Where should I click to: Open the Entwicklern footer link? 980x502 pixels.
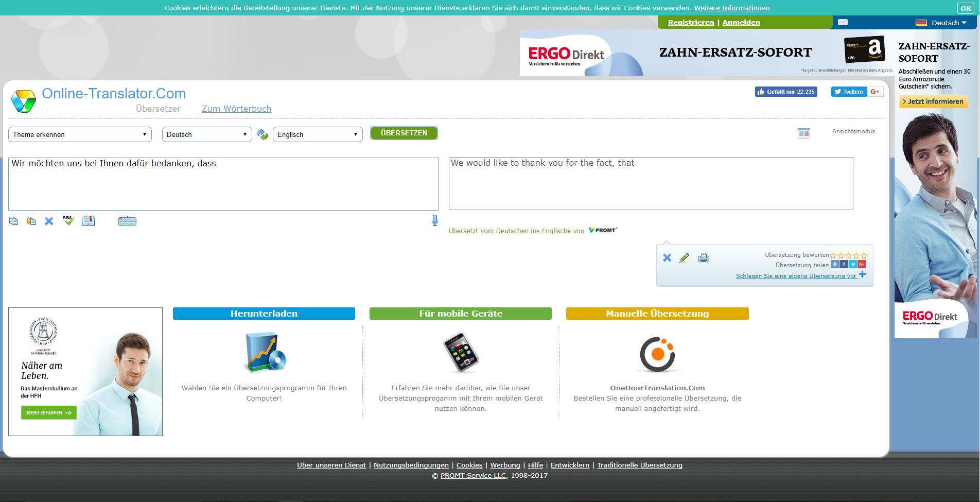tap(570, 465)
